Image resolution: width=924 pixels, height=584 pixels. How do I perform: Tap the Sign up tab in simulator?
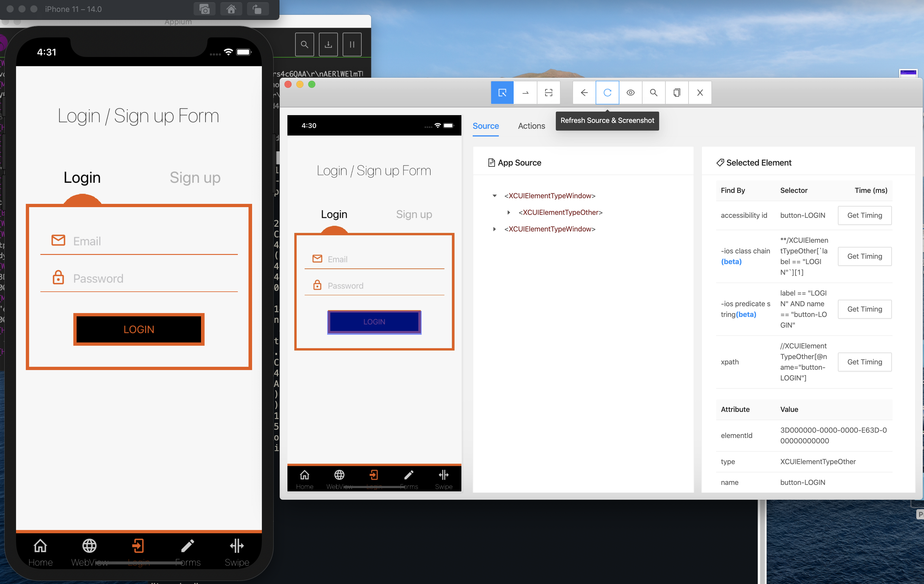point(195,177)
